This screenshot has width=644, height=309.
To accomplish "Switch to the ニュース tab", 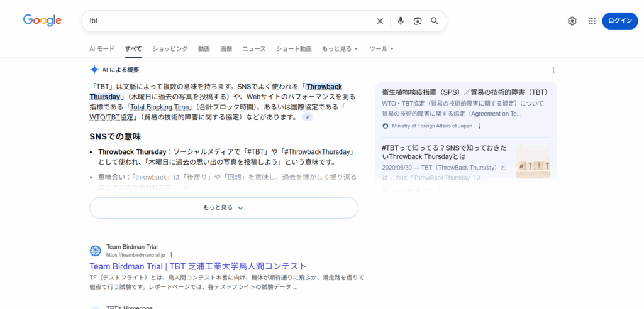I will [254, 49].
